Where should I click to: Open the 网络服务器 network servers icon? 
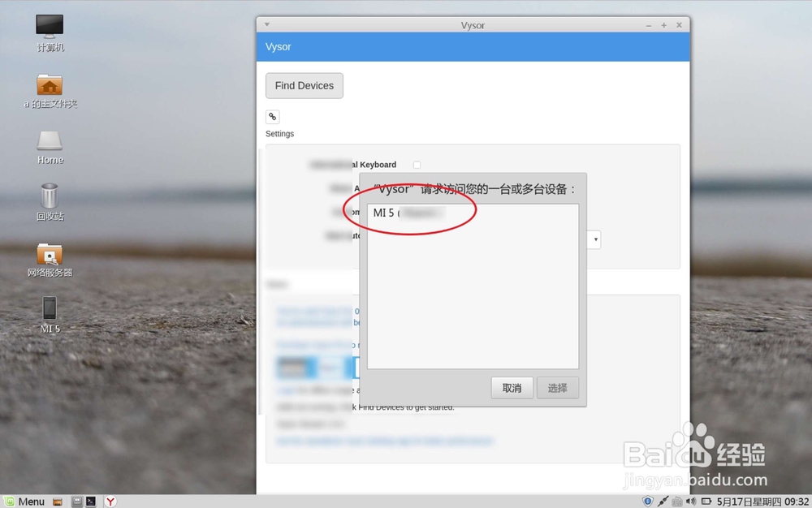50,260
